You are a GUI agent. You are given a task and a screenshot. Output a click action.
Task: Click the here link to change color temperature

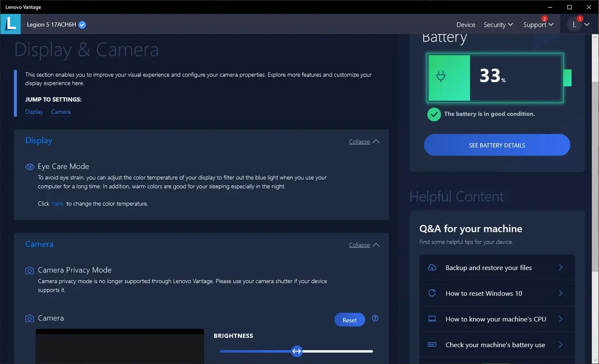click(x=57, y=203)
